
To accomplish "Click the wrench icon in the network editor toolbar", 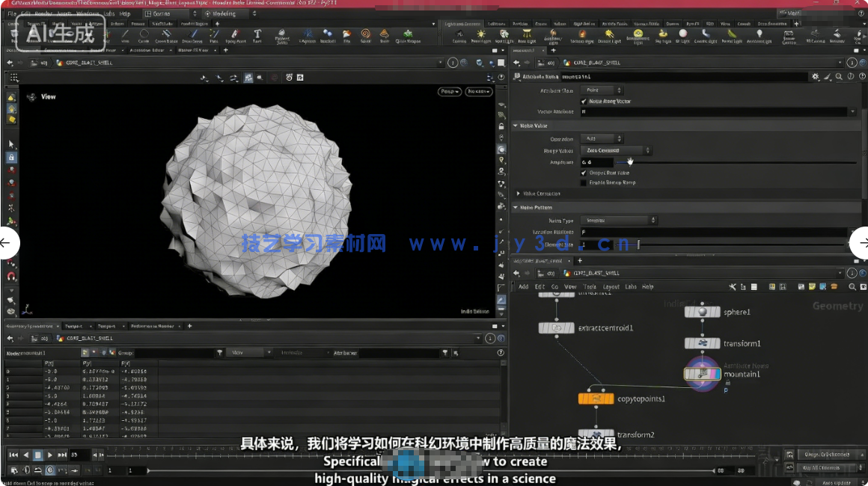I will [x=731, y=286].
